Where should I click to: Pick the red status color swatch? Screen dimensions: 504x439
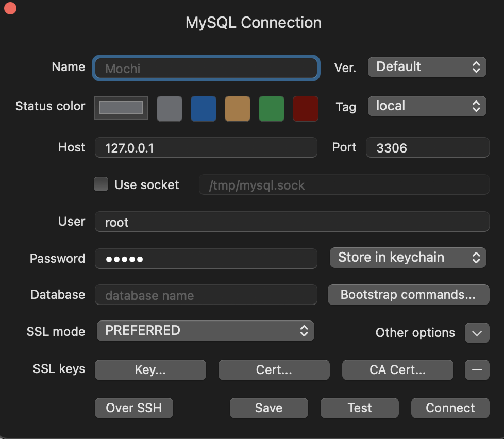[x=305, y=108]
